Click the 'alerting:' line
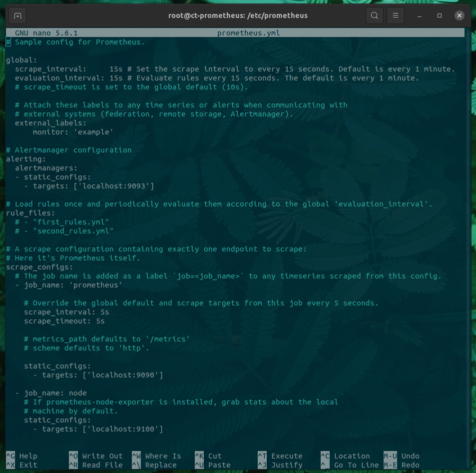 (x=26, y=159)
